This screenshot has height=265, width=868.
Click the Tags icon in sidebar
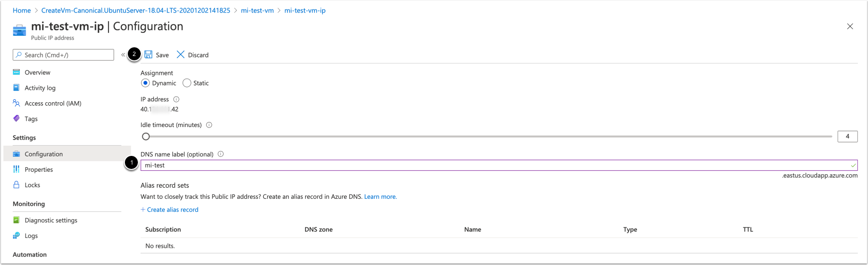click(16, 119)
